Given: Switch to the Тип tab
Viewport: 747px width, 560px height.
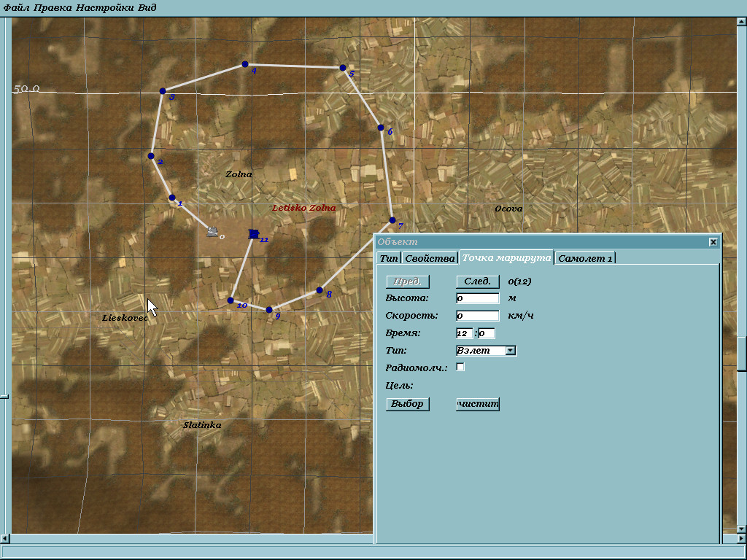Looking at the screenshot, I should [x=389, y=258].
